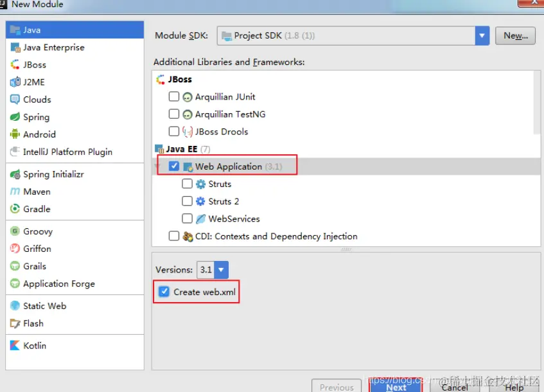Viewport: 544px width, 392px height.
Task: Click the Android module type label
Action: coord(39,134)
